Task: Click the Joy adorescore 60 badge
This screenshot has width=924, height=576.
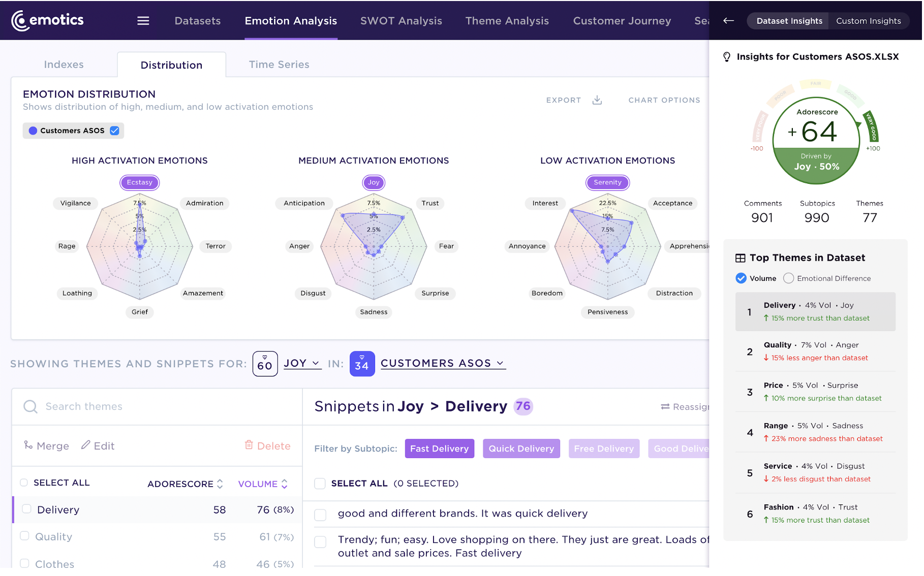Action: pos(265,364)
